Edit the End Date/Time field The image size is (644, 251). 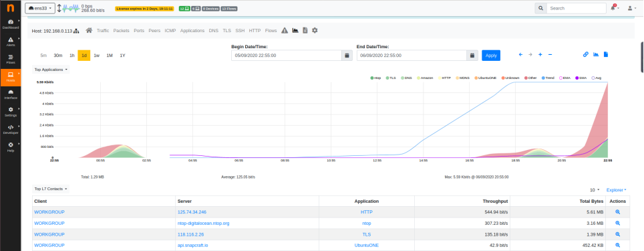(412, 55)
